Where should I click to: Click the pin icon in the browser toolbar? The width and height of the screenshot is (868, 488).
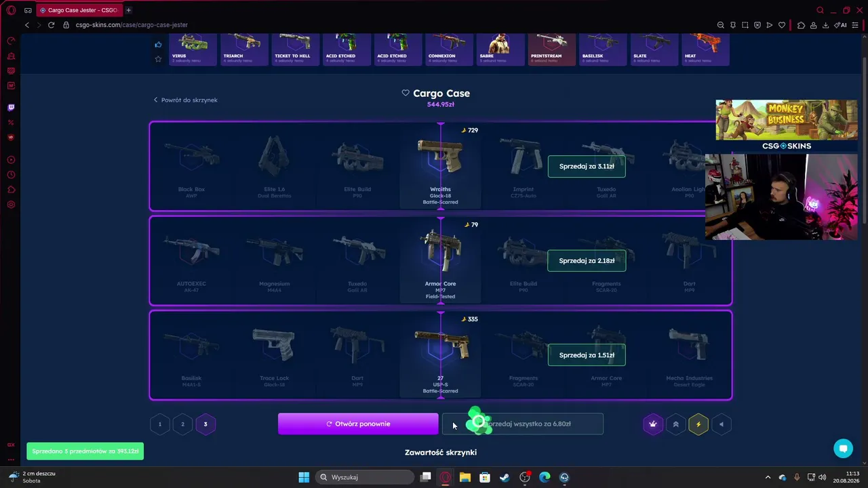coord(733,25)
